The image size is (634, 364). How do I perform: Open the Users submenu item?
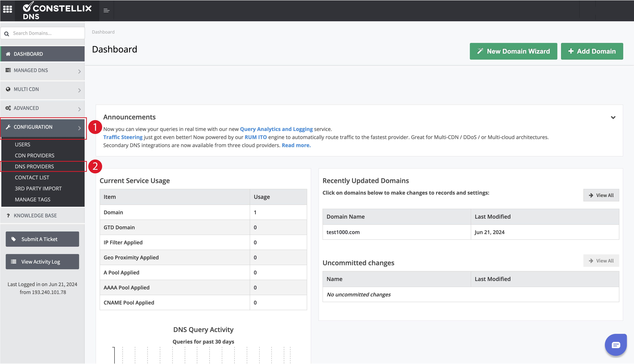pos(22,145)
